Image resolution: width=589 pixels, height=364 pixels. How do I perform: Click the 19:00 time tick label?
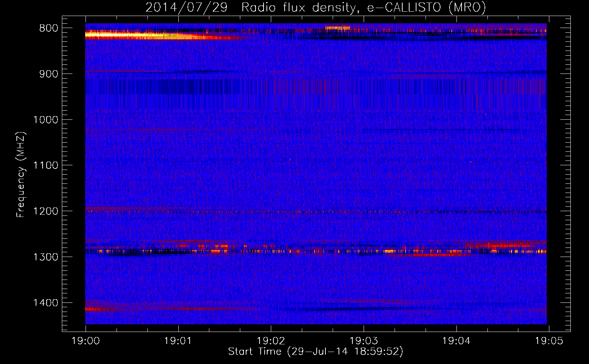click(86, 341)
